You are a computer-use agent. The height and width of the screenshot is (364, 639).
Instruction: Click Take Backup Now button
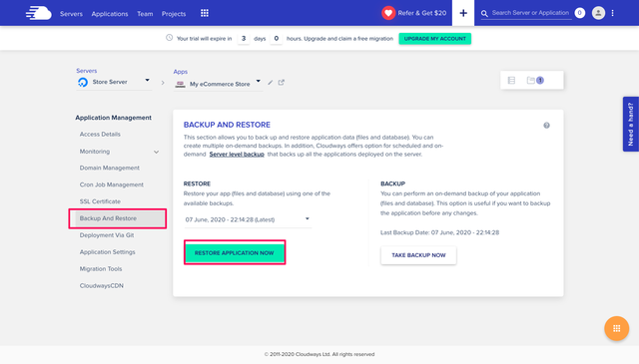click(x=418, y=255)
